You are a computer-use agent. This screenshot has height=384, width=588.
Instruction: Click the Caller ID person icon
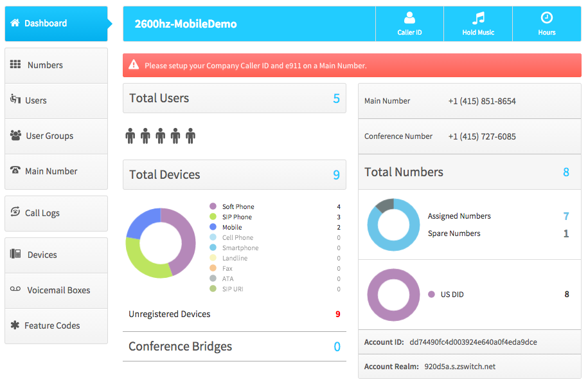(x=409, y=17)
